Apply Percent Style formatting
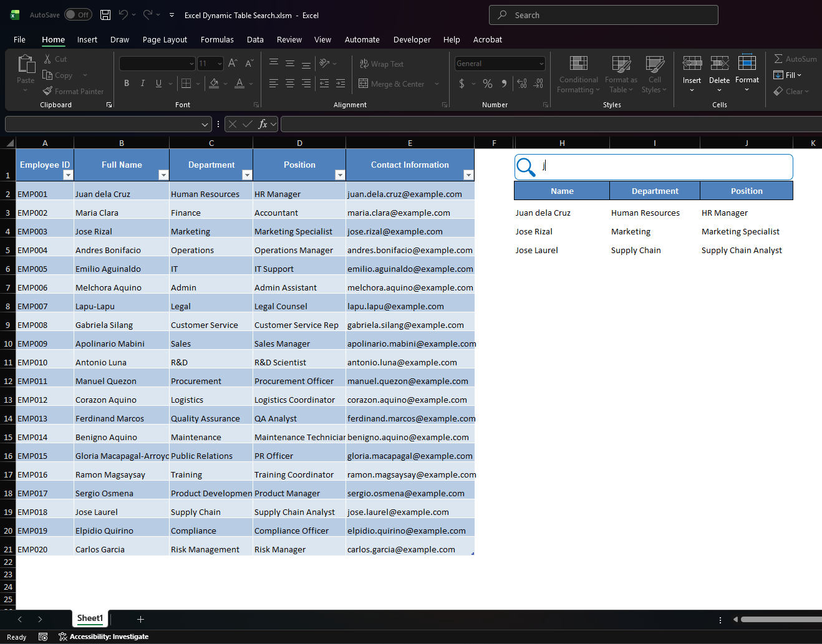Viewport: 822px width, 644px height. pos(487,84)
